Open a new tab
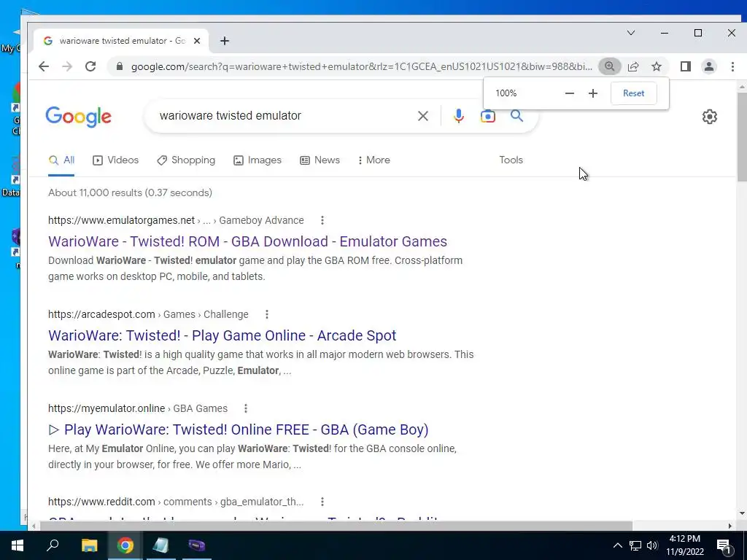This screenshot has height=560, width=747. pos(225,41)
